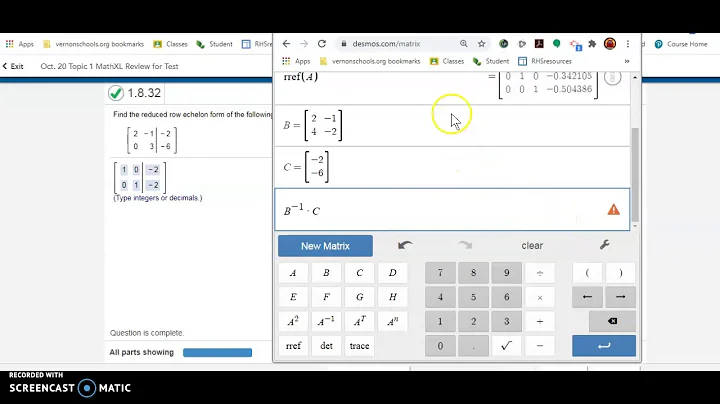The height and width of the screenshot is (404, 720).
Task: Click the Desmos undo arrow
Action: (405, 246)
